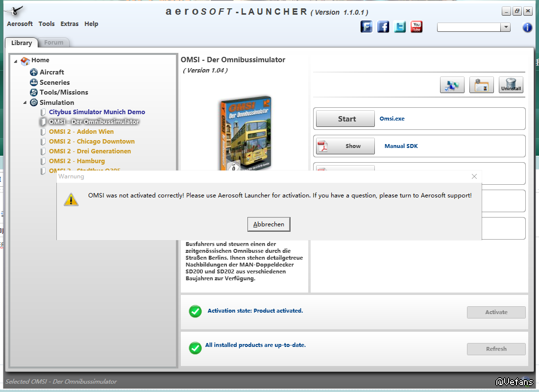Click the Simulation category icon

[34, 102]
